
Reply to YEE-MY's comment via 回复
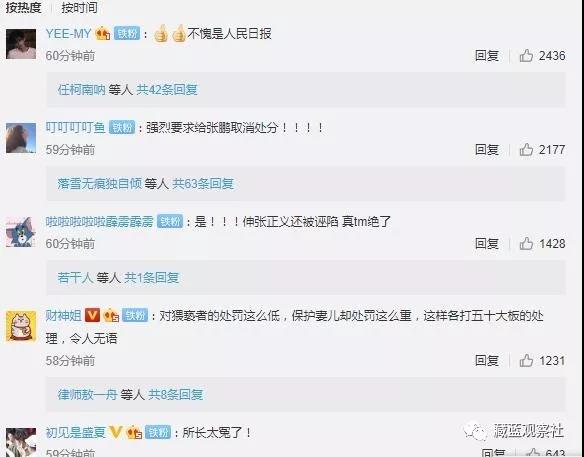tap(487, 56)
